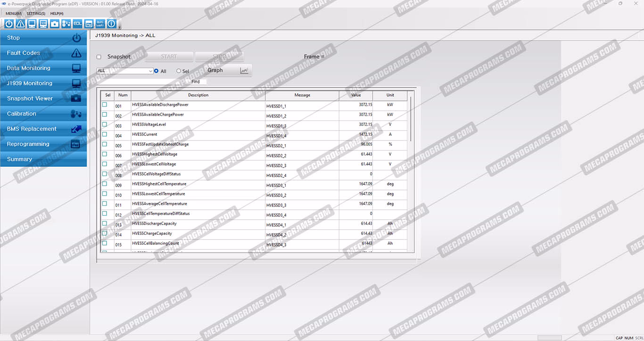The image size is (644, 341).
Task: Enable the Snapshot checkbox
Action: pyautogui.click(x=99, y=57)
